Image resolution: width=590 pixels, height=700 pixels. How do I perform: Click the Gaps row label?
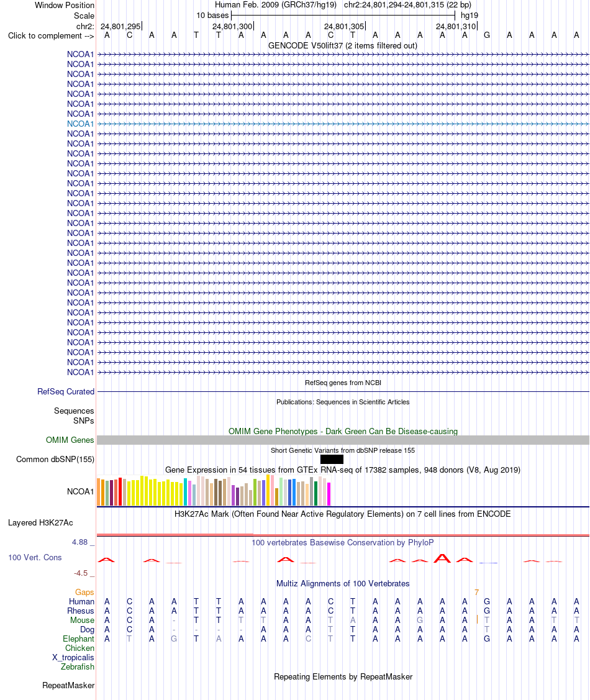point(84,592)
